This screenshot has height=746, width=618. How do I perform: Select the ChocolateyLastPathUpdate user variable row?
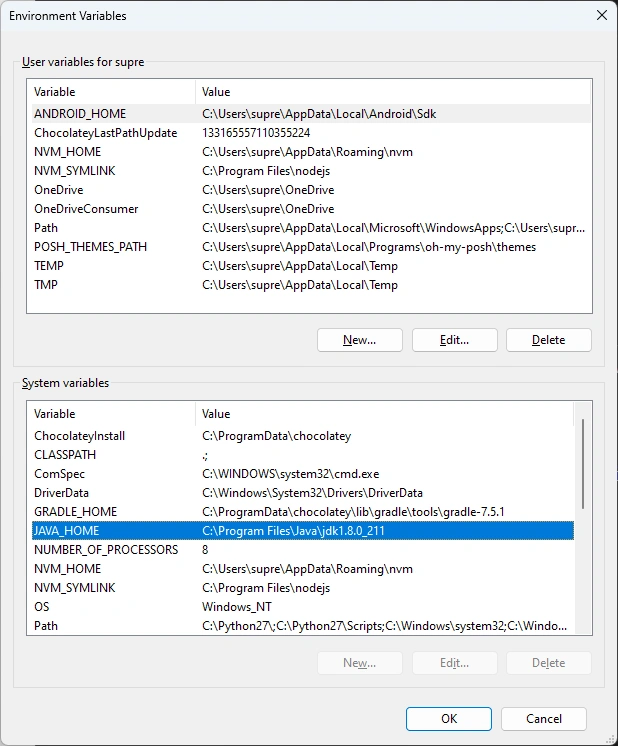tap(105, 133)
